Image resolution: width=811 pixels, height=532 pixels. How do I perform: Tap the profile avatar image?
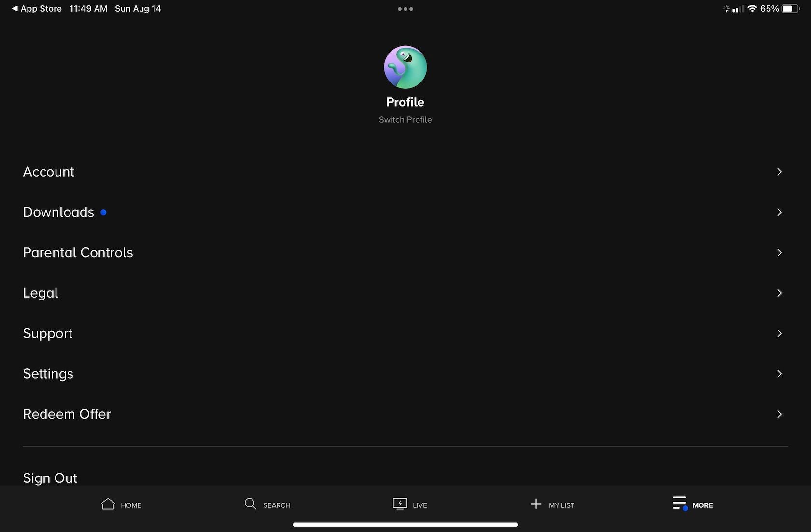(x=405, y=67)
